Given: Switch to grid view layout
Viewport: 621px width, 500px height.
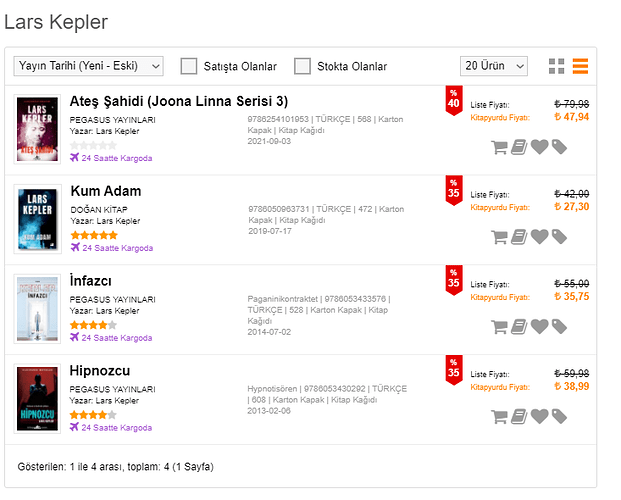Looking at the screenshot, I should tap(557, 66).
